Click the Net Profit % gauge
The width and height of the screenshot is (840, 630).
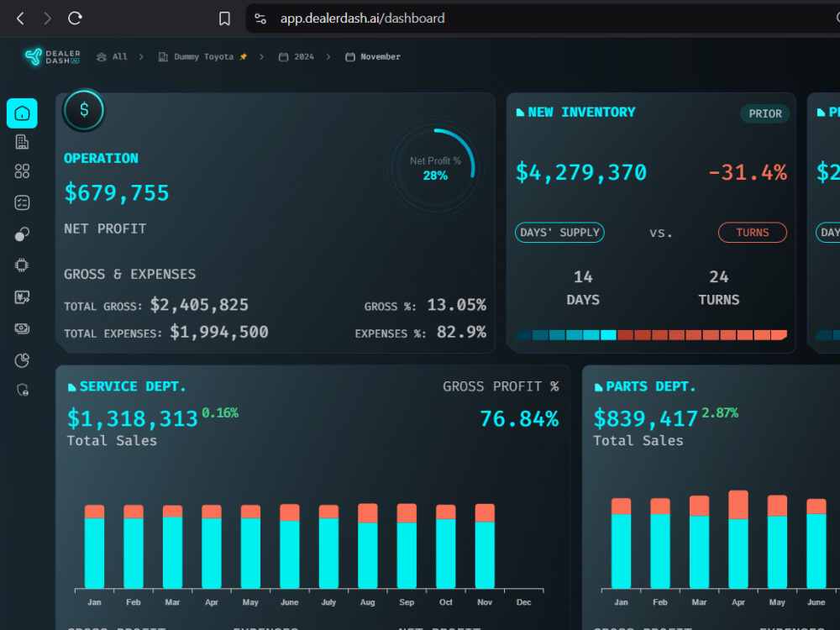coord(435,168)
